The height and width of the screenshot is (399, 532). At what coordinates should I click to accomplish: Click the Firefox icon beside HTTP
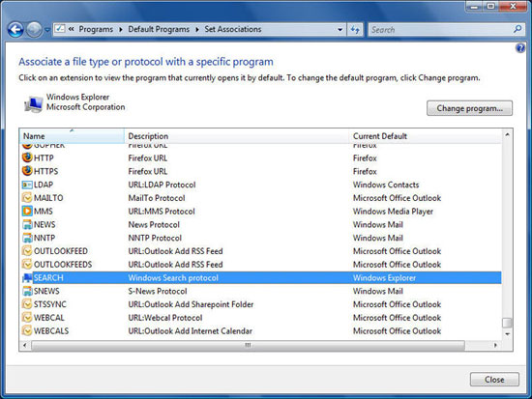27,157
